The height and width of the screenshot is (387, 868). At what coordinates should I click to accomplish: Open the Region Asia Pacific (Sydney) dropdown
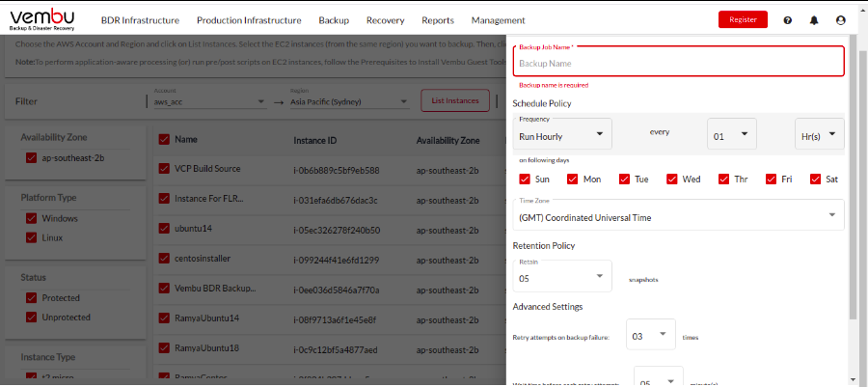(x=350, y=102)
